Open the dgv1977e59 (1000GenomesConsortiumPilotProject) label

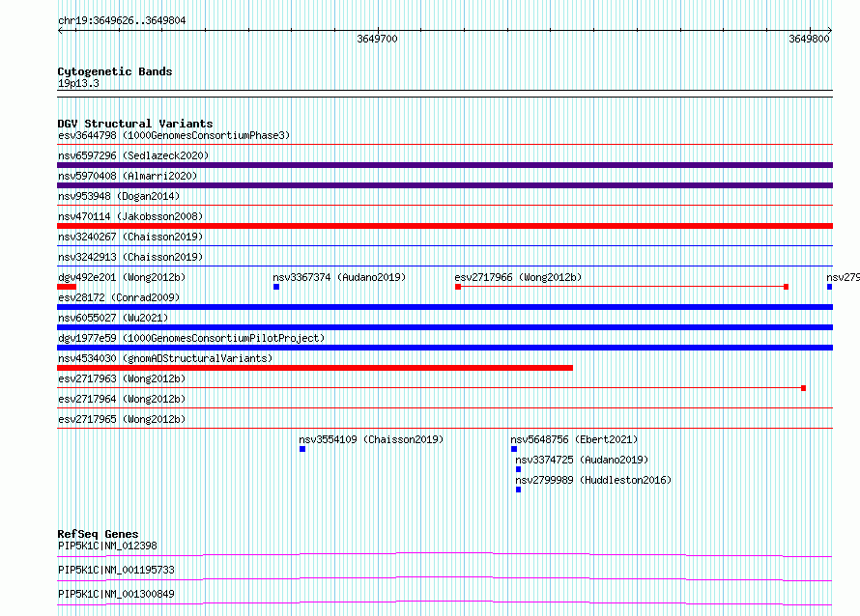pos(191,338)
